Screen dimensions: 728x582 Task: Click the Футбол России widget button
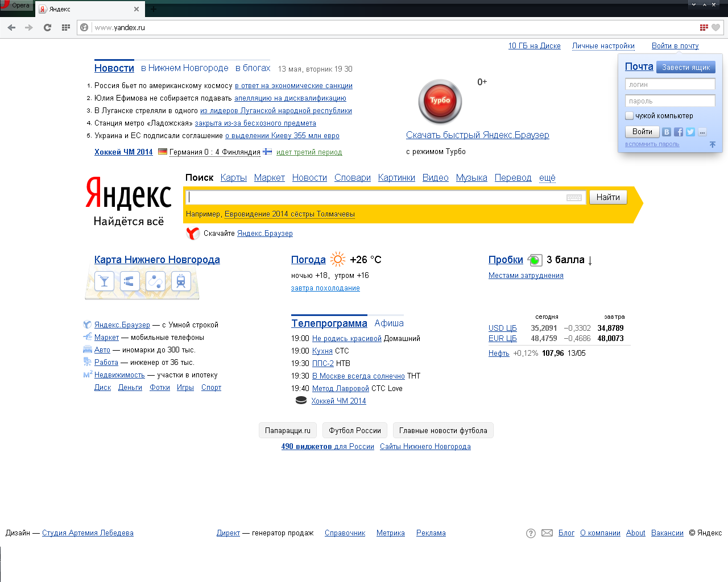(355, 430)
